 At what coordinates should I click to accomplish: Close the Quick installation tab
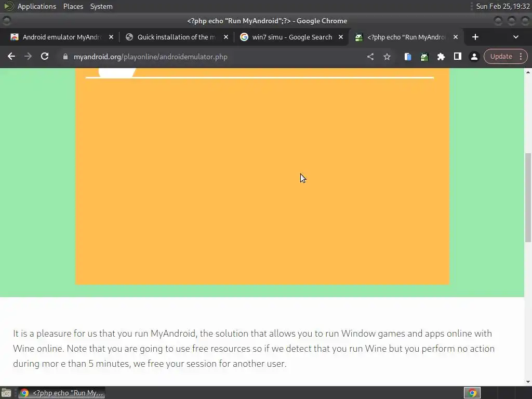pos(225,37)
